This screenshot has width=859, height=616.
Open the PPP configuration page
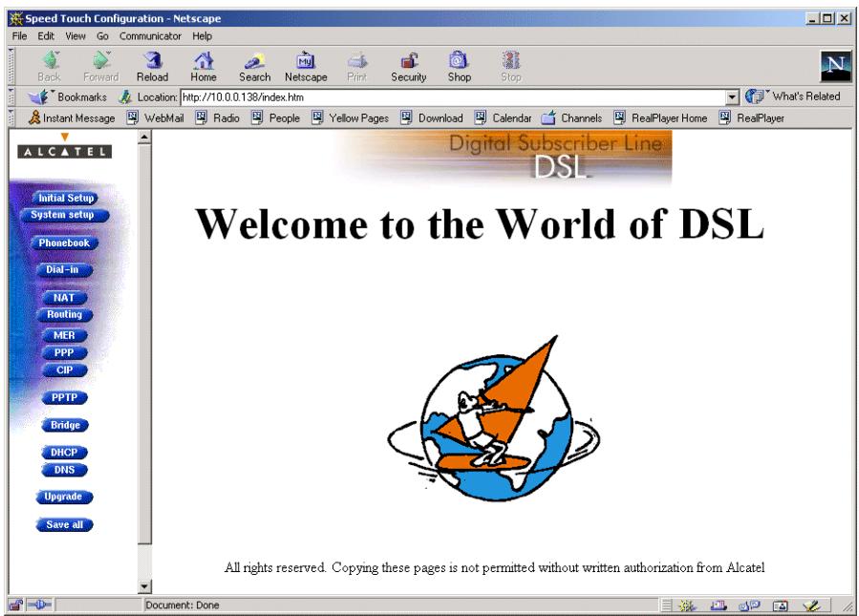(64, 352)
